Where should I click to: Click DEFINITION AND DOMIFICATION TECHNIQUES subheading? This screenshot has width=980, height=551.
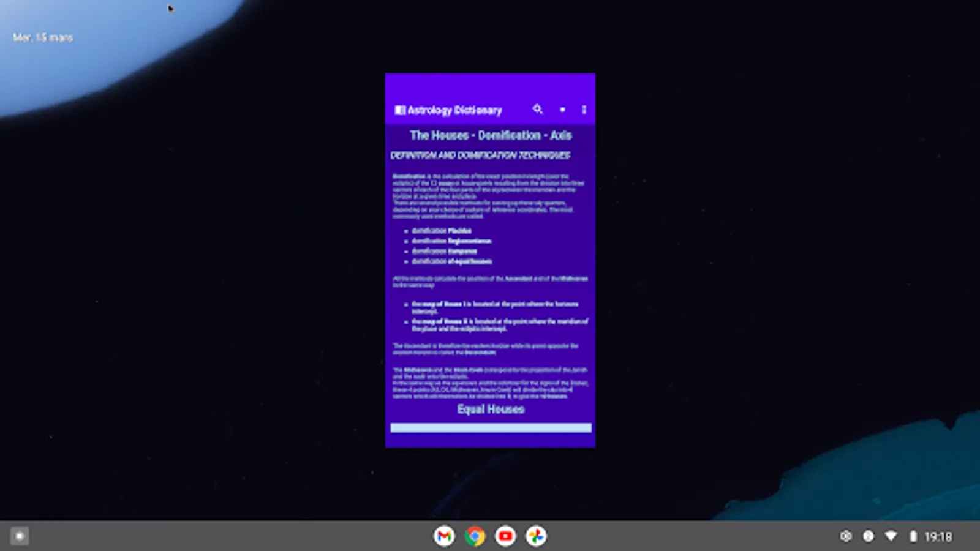point(480,156)
